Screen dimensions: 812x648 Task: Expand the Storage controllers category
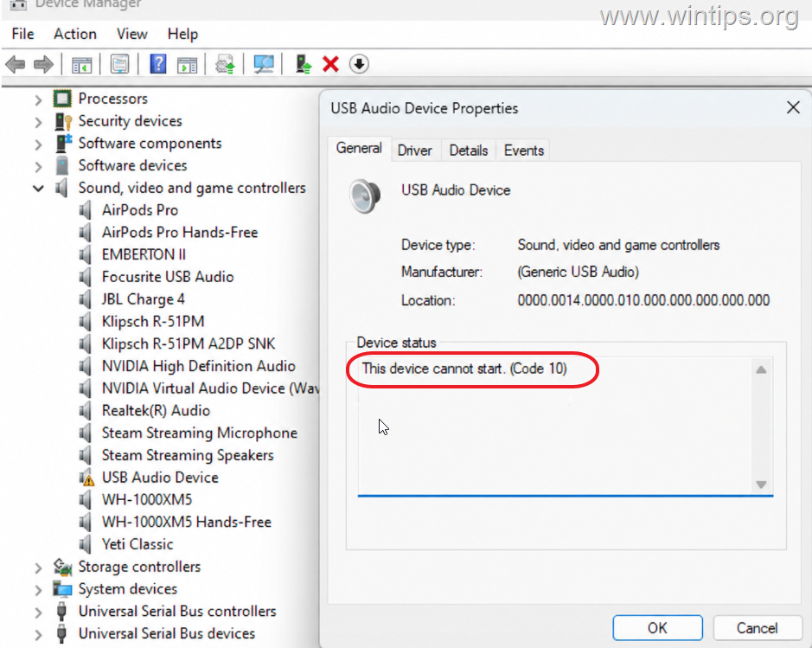[x=38, y=568]
